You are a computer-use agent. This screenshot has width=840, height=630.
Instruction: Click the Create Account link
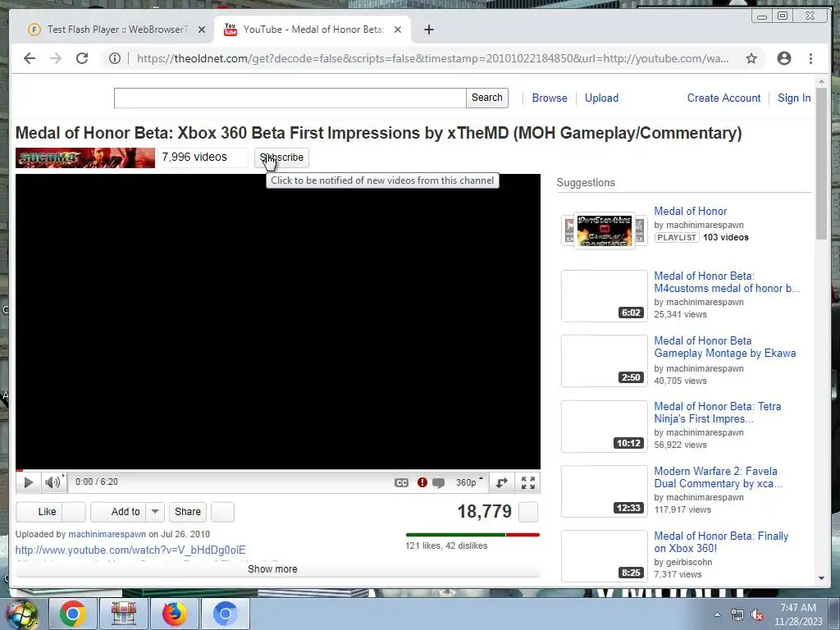coord(724,98)
